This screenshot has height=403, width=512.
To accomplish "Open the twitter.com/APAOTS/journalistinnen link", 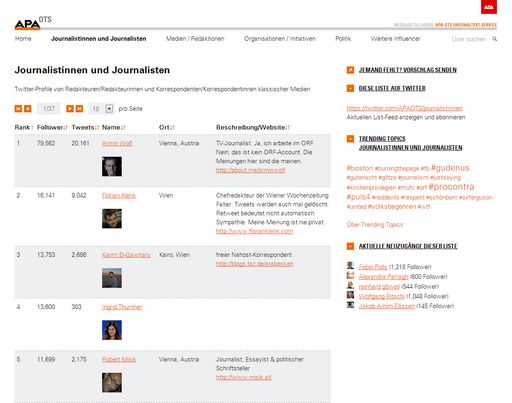I will (x=404, y=108).
